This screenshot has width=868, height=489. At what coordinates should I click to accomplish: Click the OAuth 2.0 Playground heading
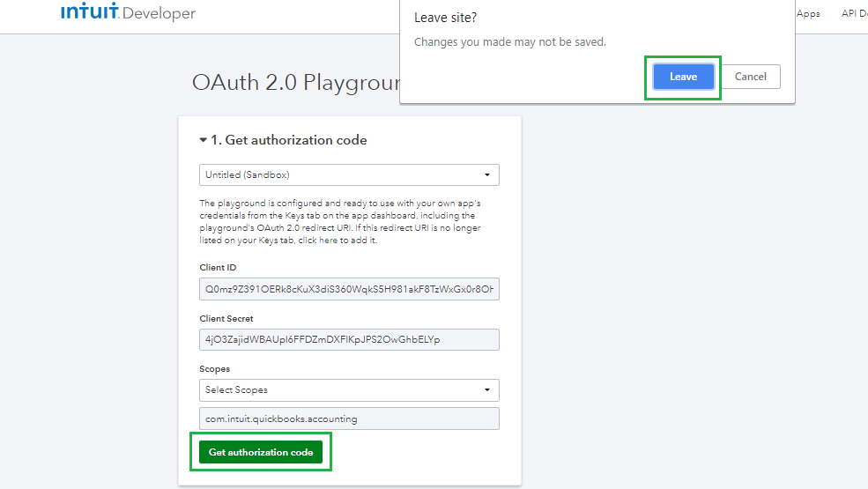pyautogui.click(x=296, y=83)
